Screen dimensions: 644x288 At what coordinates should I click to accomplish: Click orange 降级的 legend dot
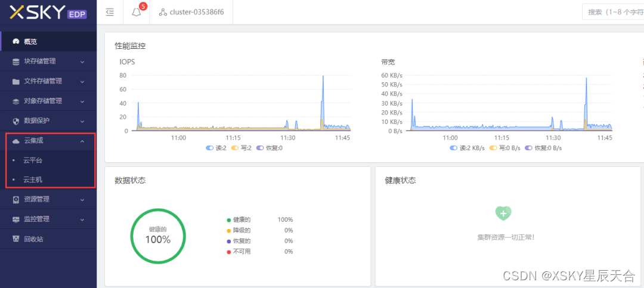click(x=229, y=231)
